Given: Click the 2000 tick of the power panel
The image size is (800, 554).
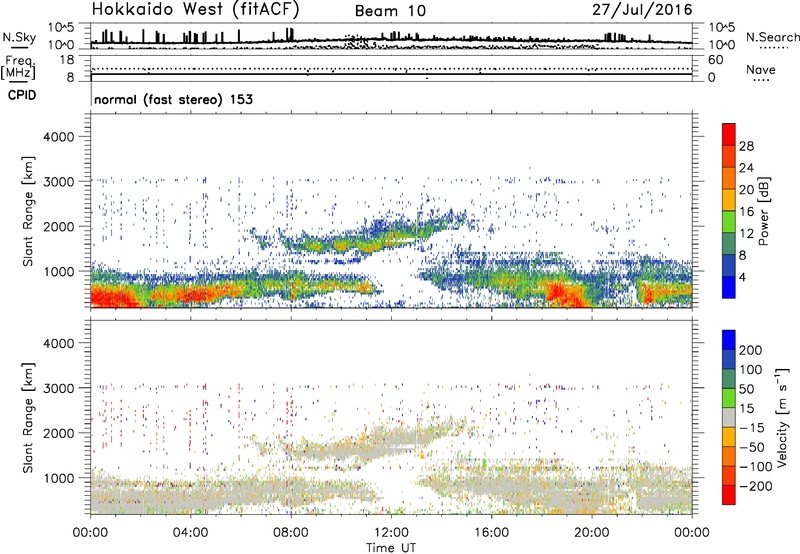Looking at the screenshot, I should [x=58, y=226].
